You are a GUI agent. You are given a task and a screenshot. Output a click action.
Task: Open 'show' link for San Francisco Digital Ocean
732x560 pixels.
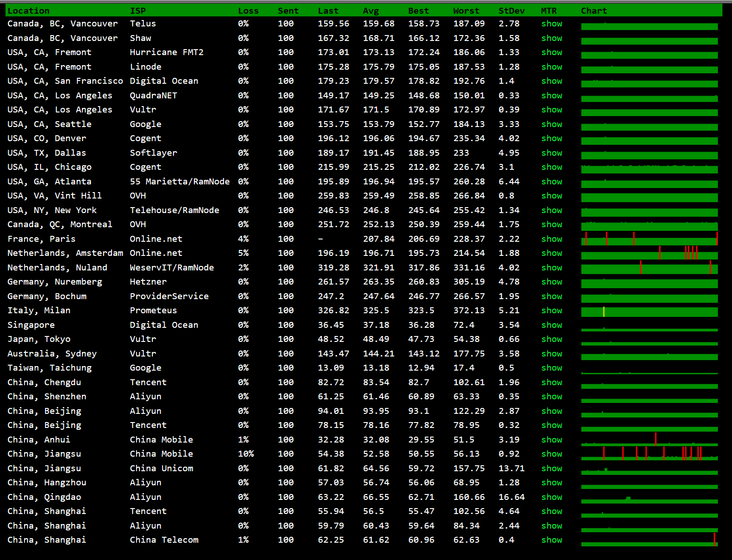click(552, 81)
